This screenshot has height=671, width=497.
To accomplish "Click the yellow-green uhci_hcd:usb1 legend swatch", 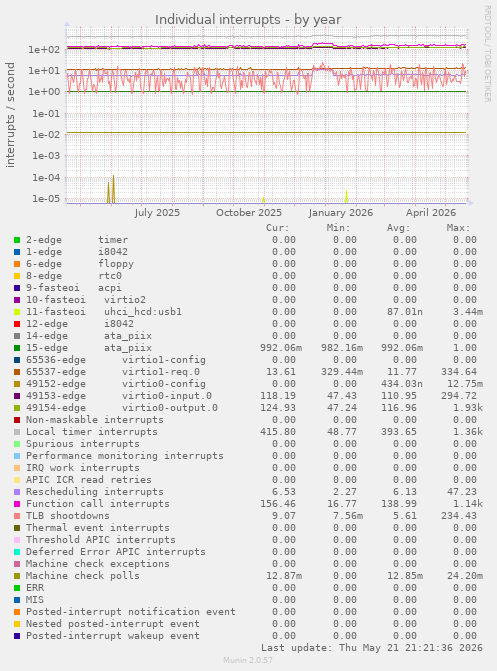I will click(x=17, y=312).
